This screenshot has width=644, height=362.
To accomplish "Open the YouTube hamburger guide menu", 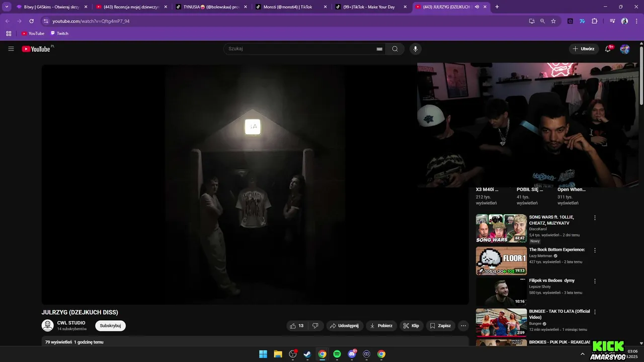I will 11,49.
